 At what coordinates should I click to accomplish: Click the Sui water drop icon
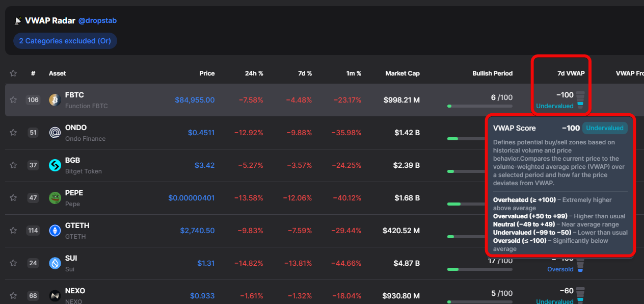coord(55,263)
